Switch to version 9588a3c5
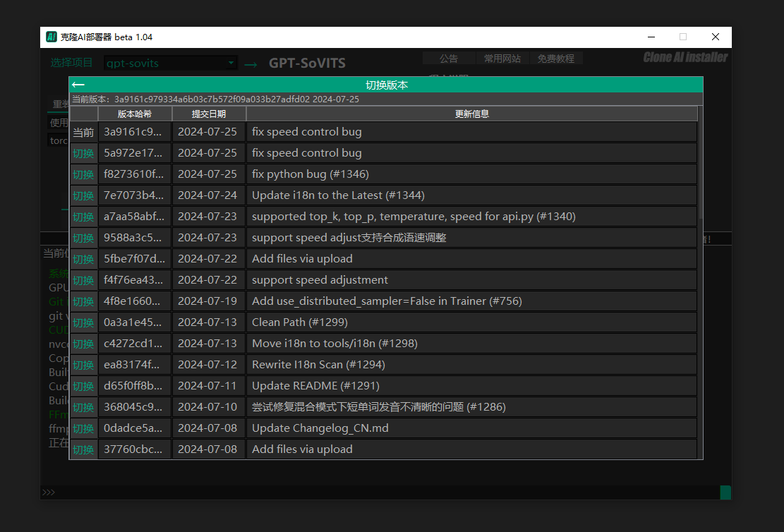This screenshot has height=532, width=784. tap(83, 238)
